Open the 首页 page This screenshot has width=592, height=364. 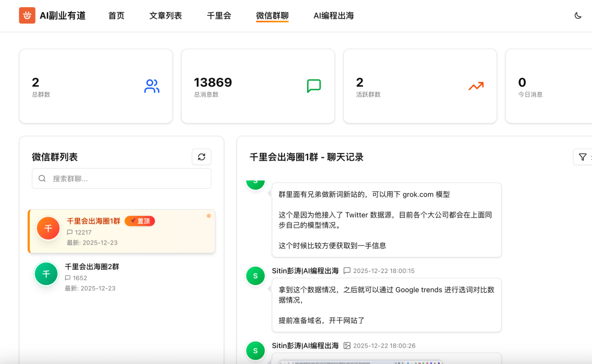(x=116, y=16)
